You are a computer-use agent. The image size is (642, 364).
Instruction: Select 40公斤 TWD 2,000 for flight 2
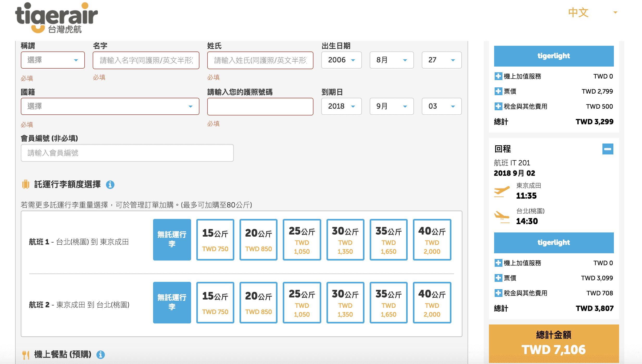pos(432,303)
